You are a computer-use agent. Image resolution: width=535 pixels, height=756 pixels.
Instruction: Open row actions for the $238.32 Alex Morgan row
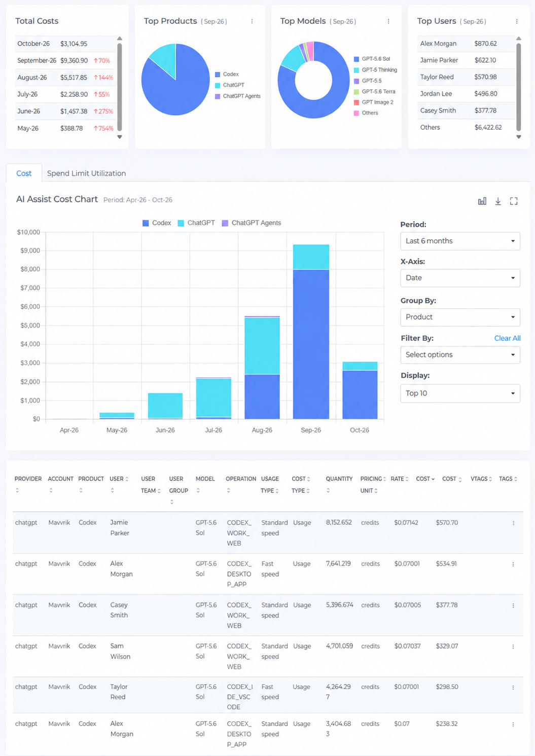[513, 724]
